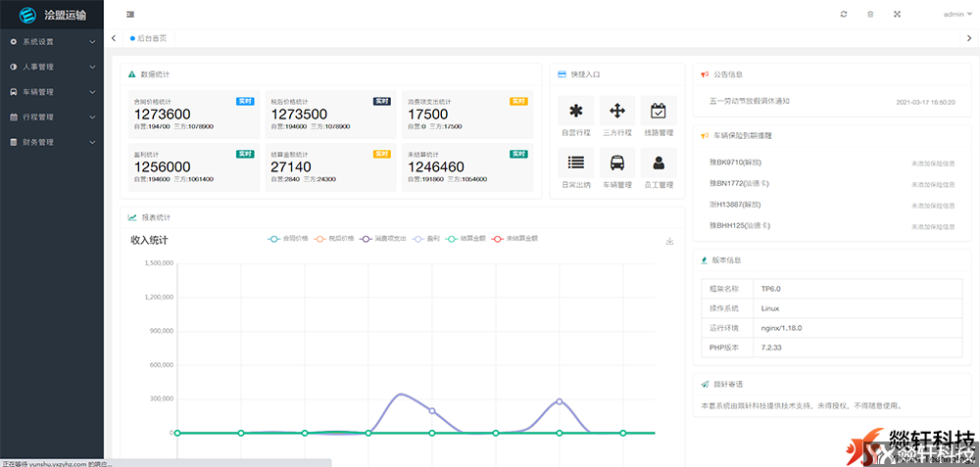Toggle the 未结算金额 series in chart legend
The width and height of the screenshot is (980, 467).
click(x=514, y=238)
